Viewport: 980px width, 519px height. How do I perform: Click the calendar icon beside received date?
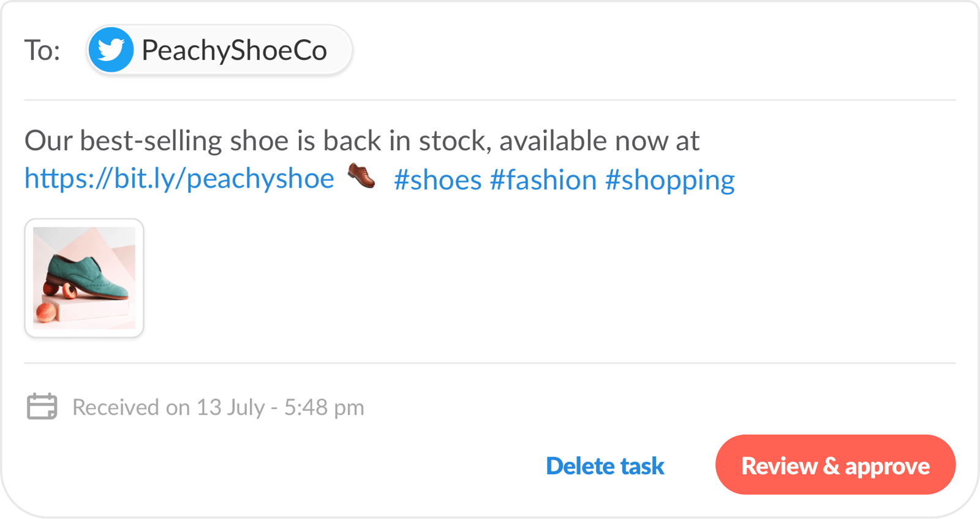(42, 406)
